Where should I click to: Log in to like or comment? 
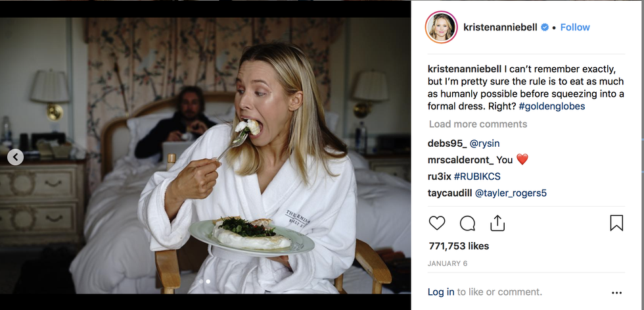(441, 292)
